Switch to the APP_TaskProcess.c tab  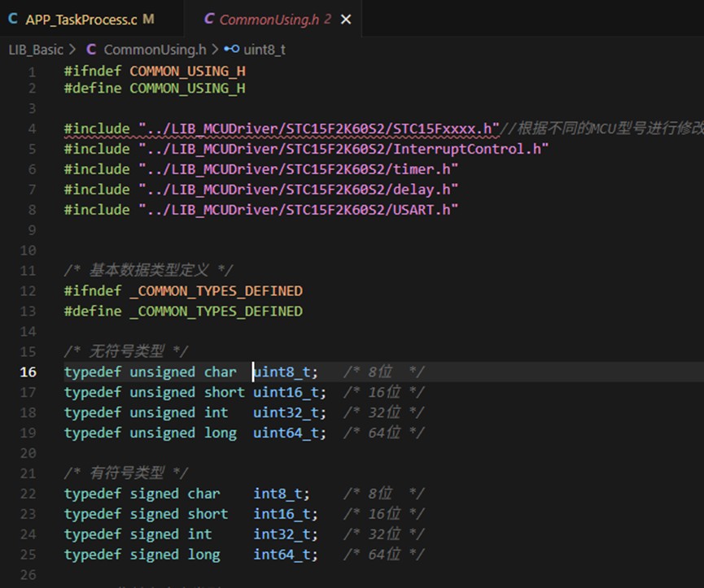point(81,20)
